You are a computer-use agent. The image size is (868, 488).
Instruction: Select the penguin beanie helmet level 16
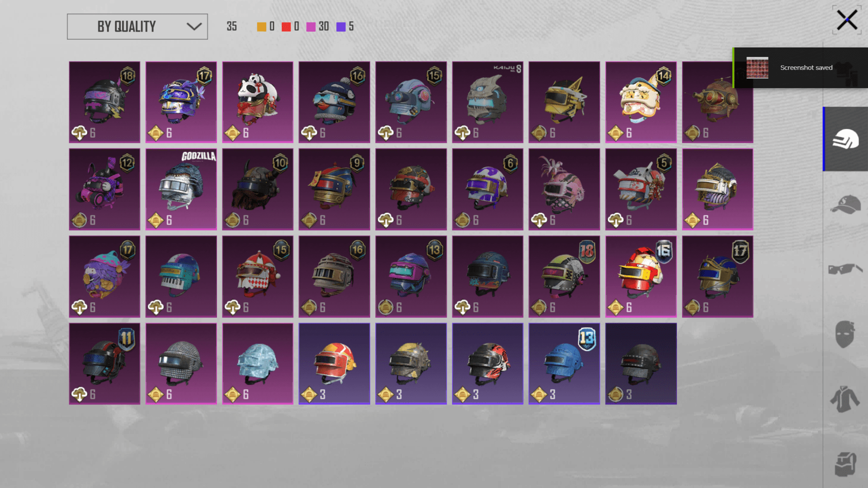coord(334,102)
